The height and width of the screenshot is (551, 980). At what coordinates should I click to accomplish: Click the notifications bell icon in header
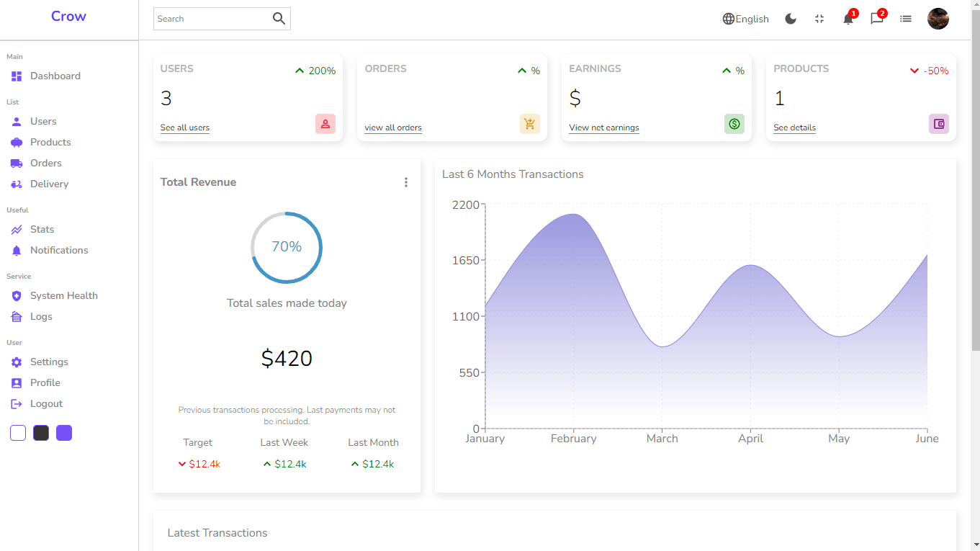tap(848, 19)
